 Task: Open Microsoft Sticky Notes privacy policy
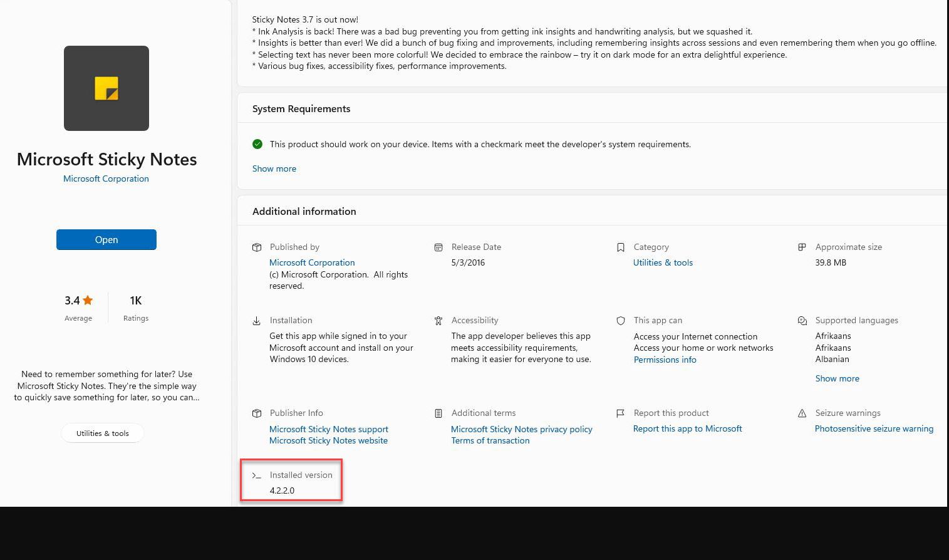pyautogui.click(x=521, y=429)
